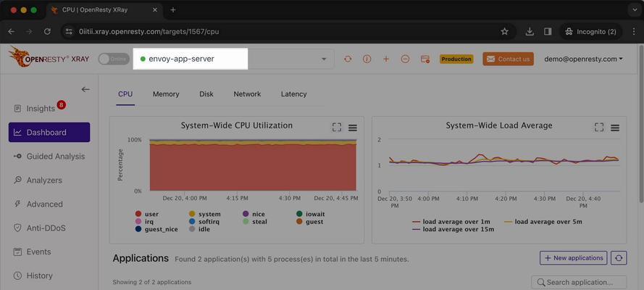Reload the browser page
Screen dimensions: 644x290
pos(47,32)
